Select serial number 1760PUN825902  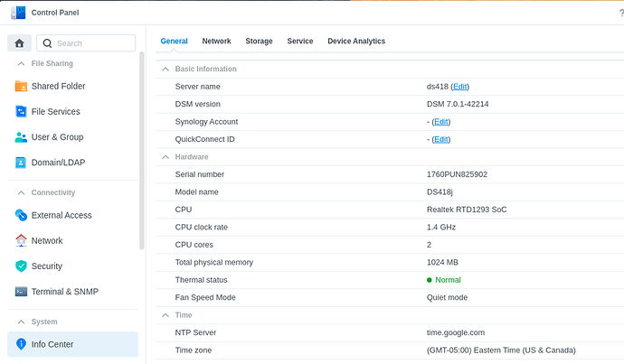pos(457,174)
